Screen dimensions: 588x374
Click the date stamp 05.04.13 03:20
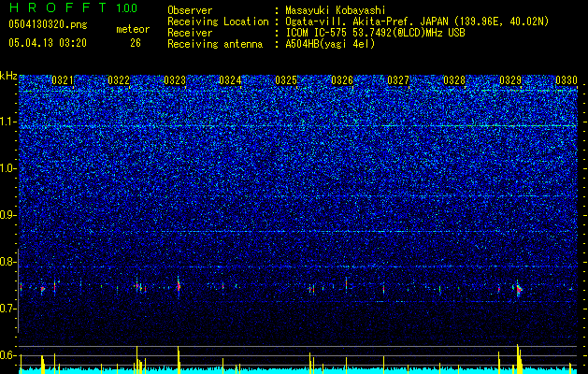tap(48, 43)
